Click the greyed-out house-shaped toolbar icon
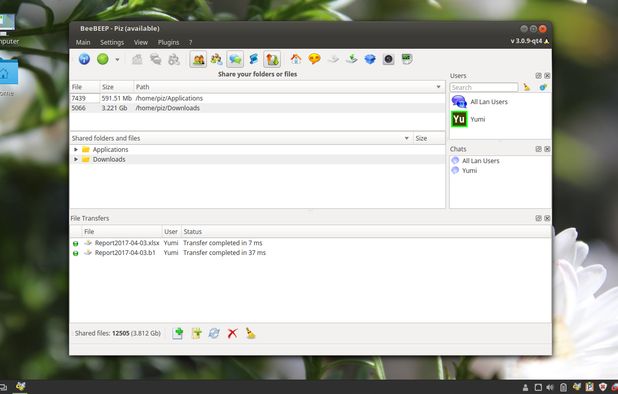Screen dimensions: 618x394 pos(137,59)
